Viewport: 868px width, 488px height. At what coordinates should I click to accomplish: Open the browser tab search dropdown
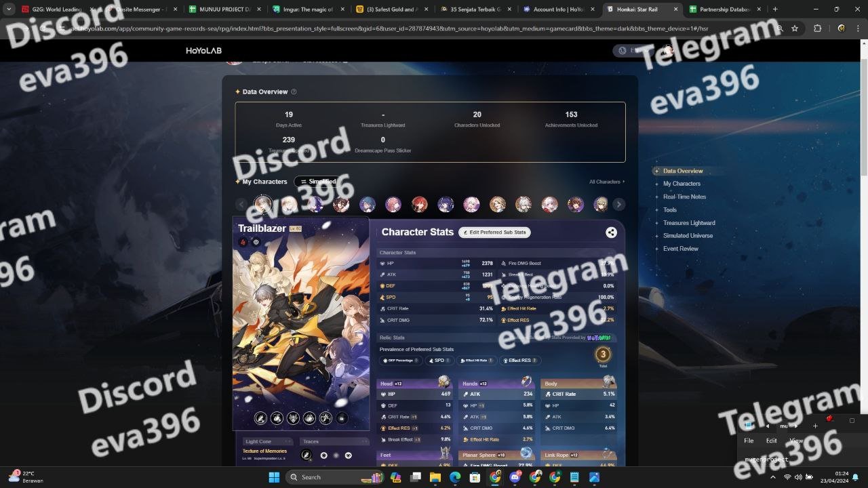[9, 9]
